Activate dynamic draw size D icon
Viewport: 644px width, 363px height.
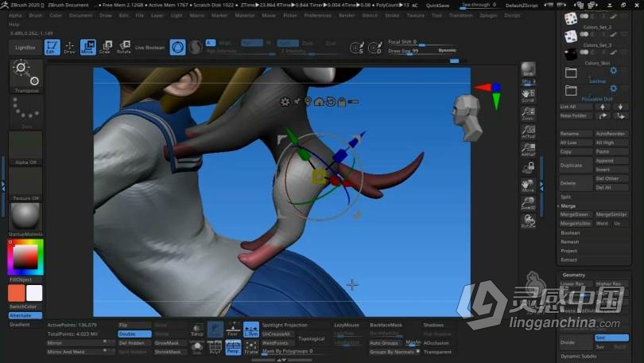coord(374,48)
